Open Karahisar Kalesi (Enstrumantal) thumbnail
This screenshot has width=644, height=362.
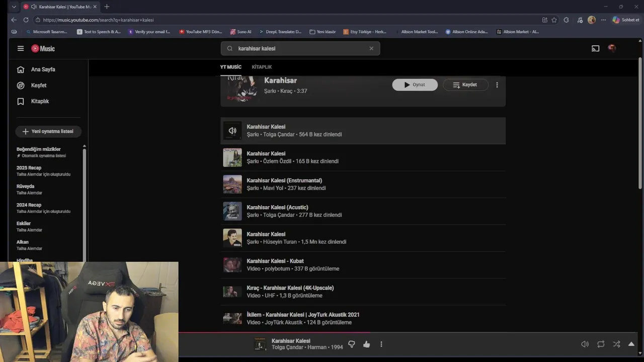click(x=232, y=185)
